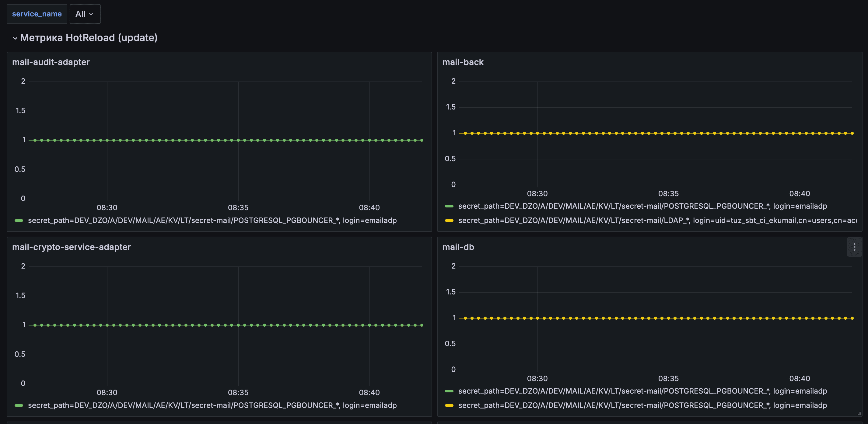Click the Метрика HotReload (update) row title

point(89,38)
